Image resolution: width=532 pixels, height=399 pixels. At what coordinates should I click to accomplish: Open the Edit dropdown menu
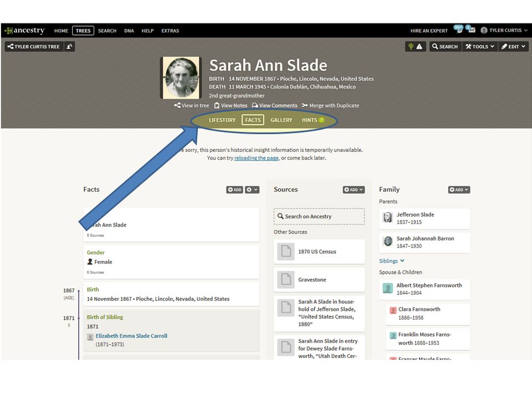click(513, 47)
